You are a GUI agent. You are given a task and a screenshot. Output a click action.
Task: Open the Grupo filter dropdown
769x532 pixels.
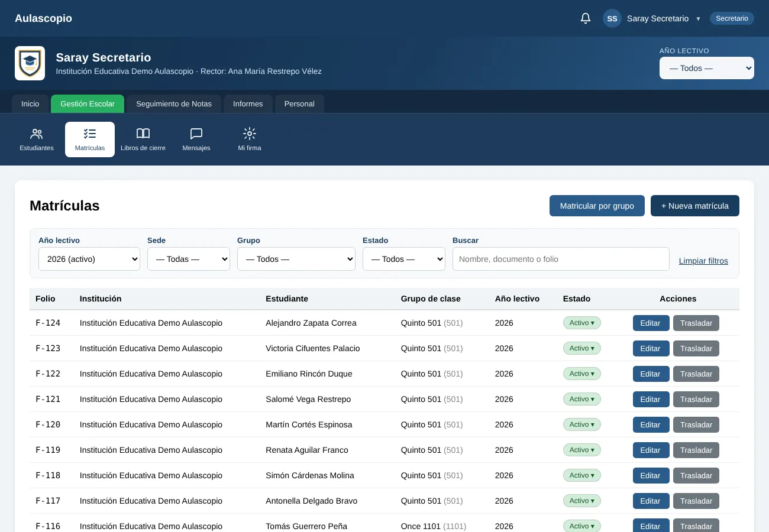pyautogui.click(x=296, y=259)
